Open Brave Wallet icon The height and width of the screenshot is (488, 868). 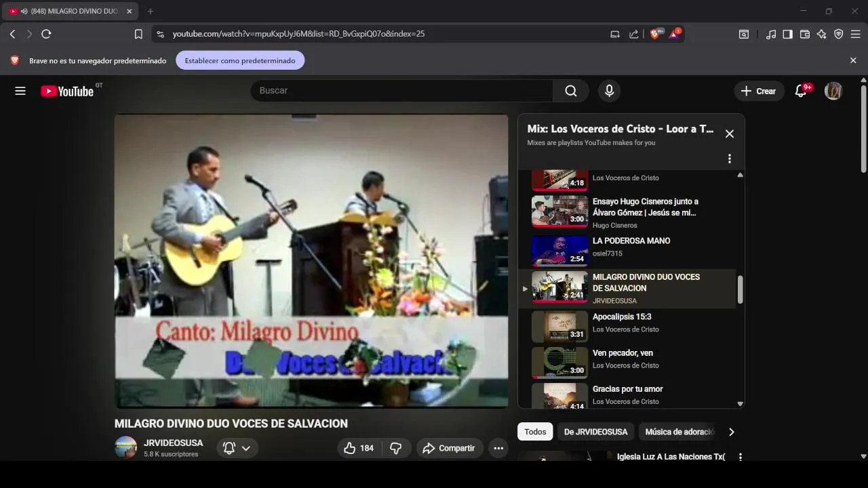point(805,34)
